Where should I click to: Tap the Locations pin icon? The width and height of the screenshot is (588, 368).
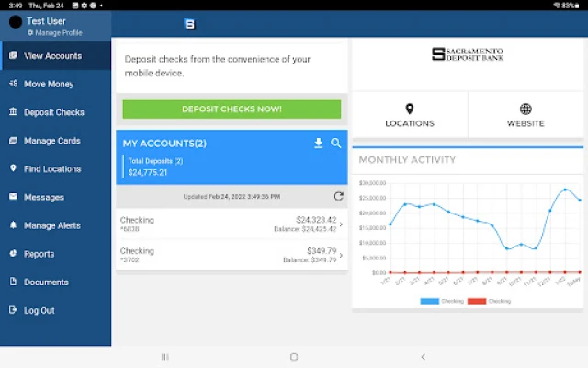click(x=410, y=109)
